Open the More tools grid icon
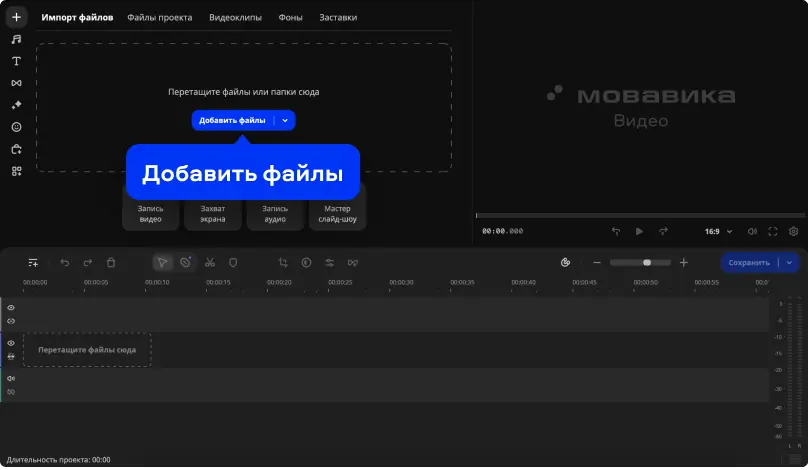The height and width of the screenshot is (470, 808). [16, 171]
